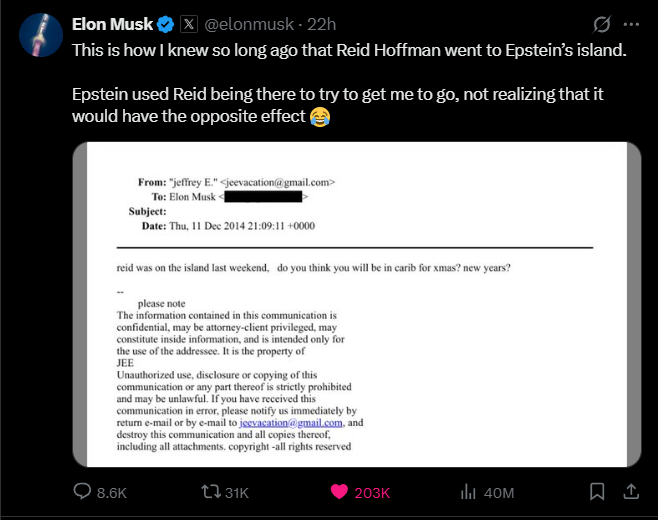The image size is (658, 520).
Task: Open the attached email screenshot image
Action: (355, 304)
